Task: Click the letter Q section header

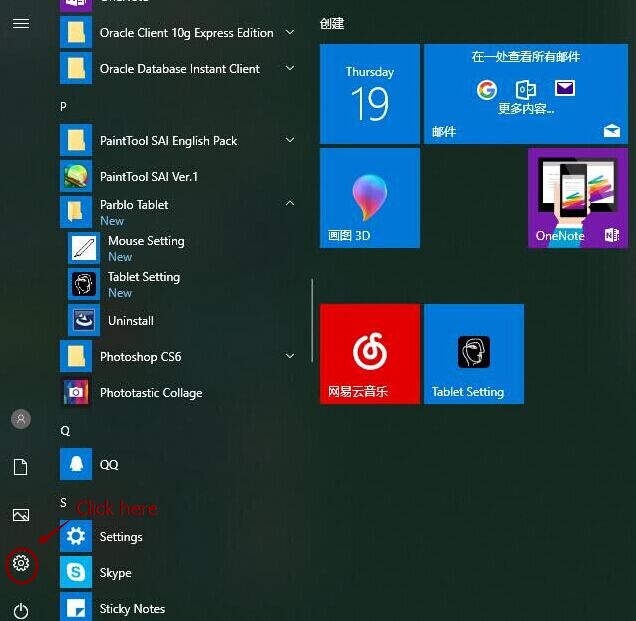Action: pyautogui.click(x=65, y=431)
